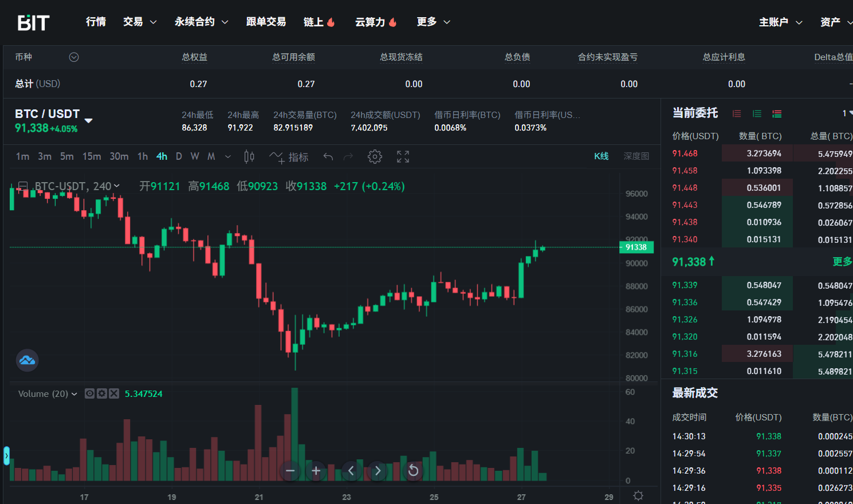Show only sell orders in order book
Screen dimensions: 853x504
pyautogui.click(x=737, y=113)
